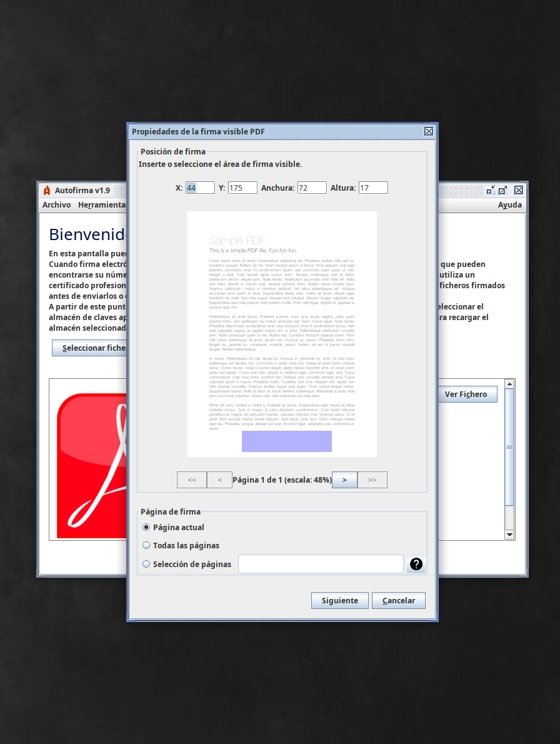The image size is (560, 744).
Task: Close the Propiedades de la firma dialog
Action: click(429, 131)
